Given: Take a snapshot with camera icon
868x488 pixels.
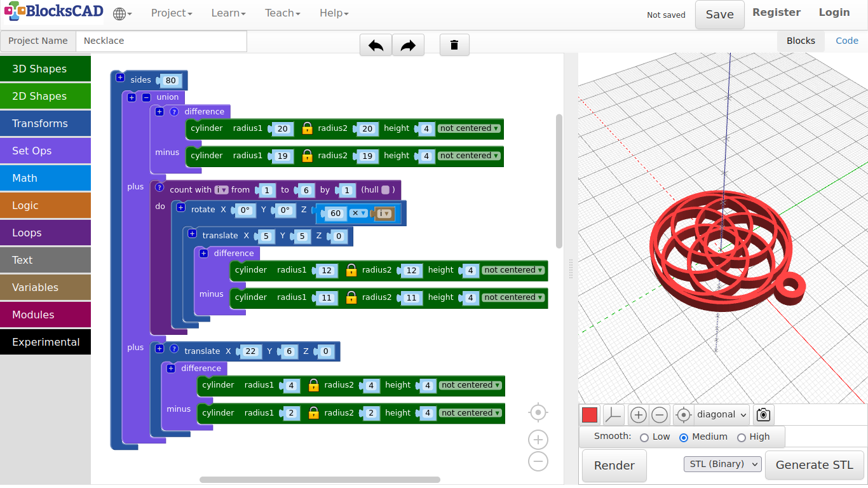Looking at the screenshot, I should pos(763,415).
